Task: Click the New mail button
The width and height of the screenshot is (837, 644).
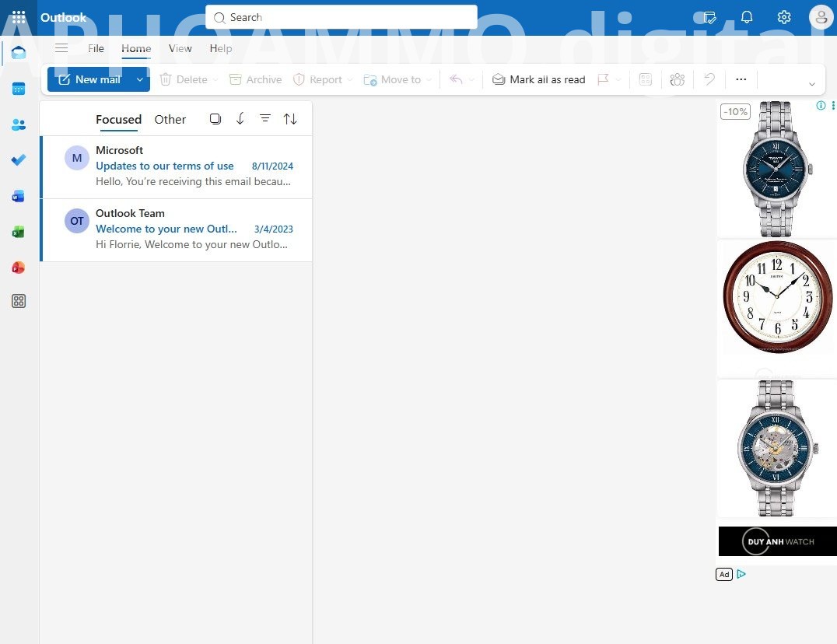Action: [x=89, y=79]
